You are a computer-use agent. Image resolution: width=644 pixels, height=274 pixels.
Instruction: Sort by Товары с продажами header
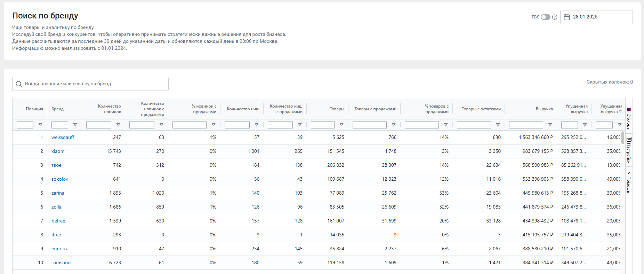point(376,109)
